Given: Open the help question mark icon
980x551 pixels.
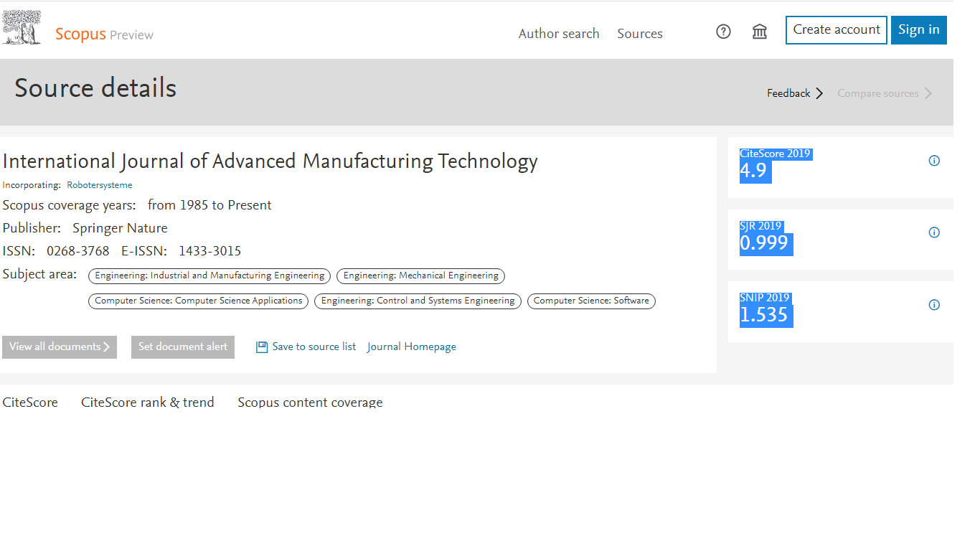Looking at the screenshot, I should (723, 32).
